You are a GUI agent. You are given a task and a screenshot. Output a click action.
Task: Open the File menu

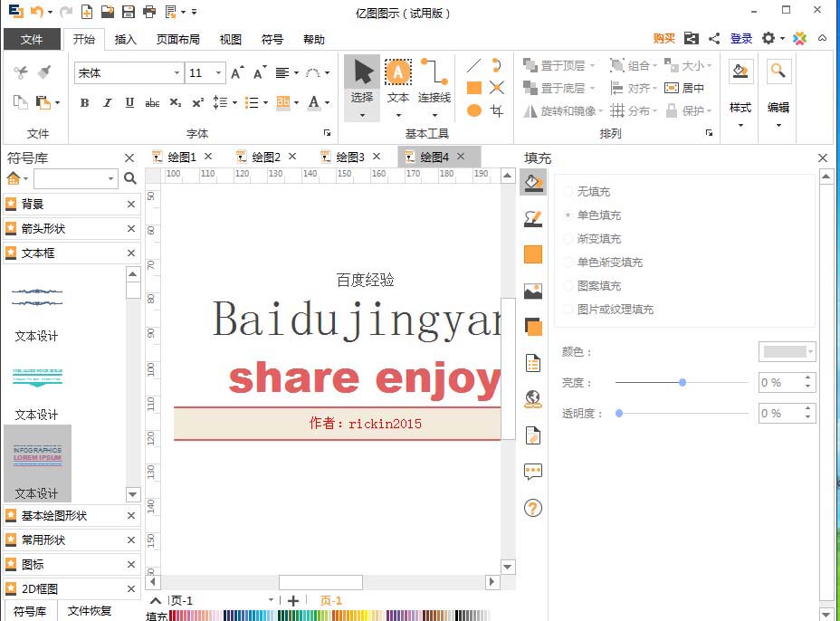32,39
